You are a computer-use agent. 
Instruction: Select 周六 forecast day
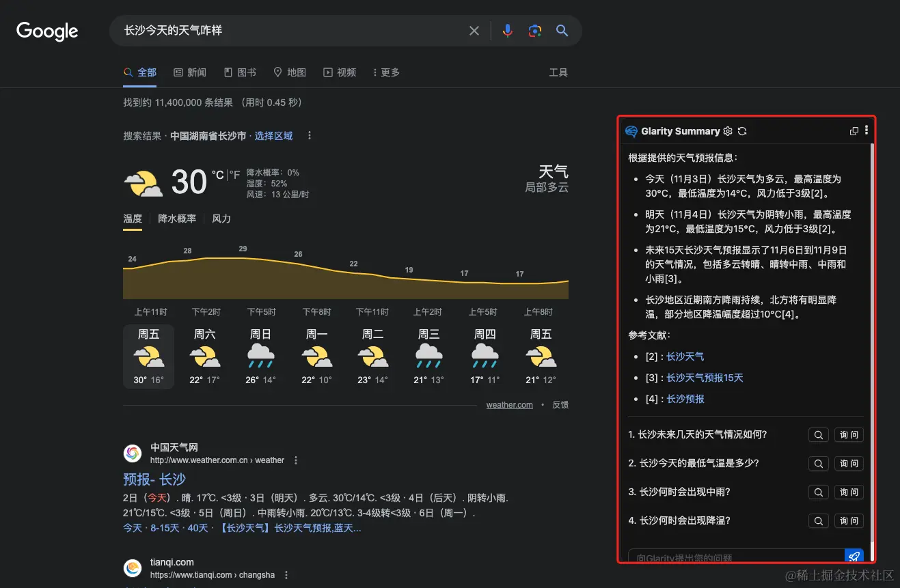204,356
